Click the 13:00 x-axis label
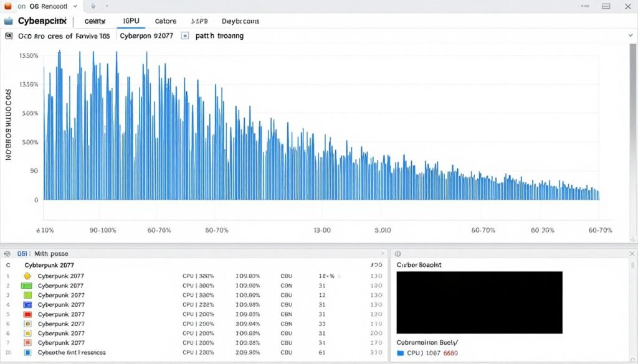This screenshot has height=364, width=638. coord(322,230)
